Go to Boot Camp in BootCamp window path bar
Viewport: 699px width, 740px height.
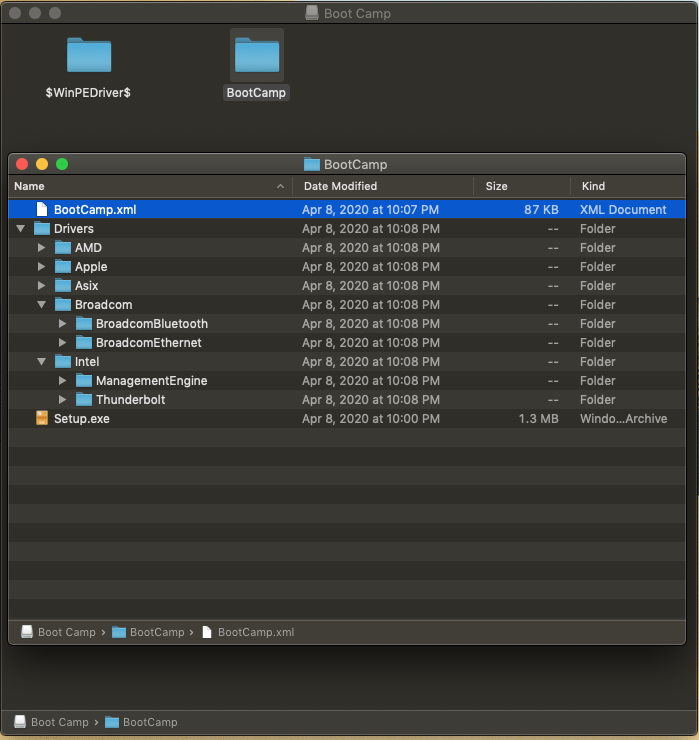coord(58,632)
